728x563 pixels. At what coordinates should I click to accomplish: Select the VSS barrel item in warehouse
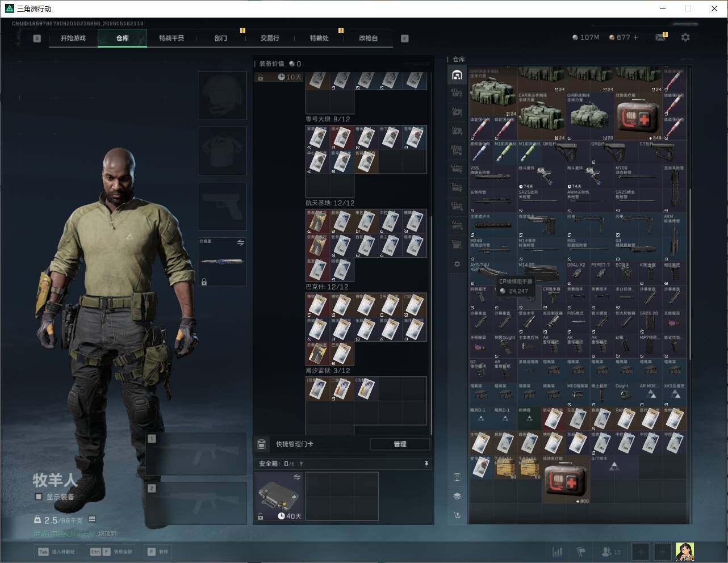tap(493, 176)
